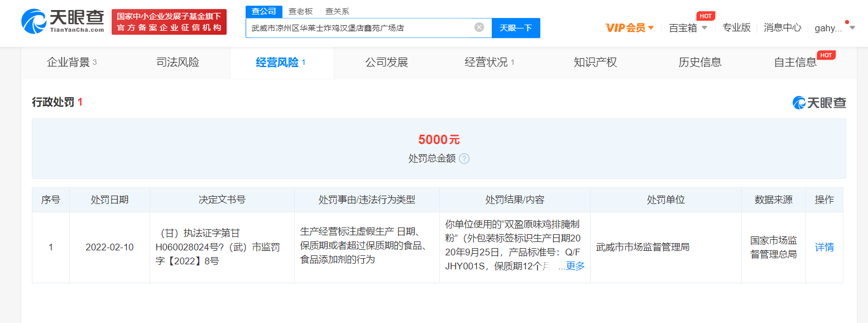Select the 查公司 search tab
This screenshot has width=868, height=323.
click(x=263, y=11)
